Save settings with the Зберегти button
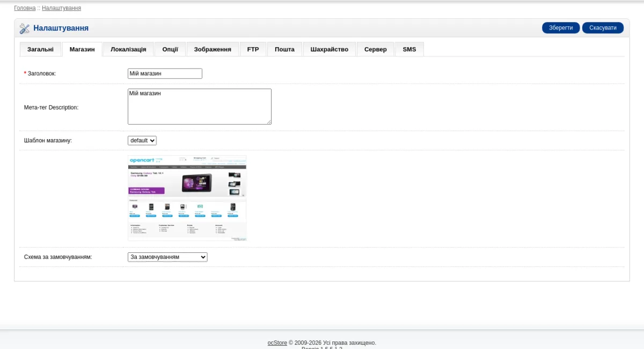Screen dimensions: 644x349 (x=561, y=28)
